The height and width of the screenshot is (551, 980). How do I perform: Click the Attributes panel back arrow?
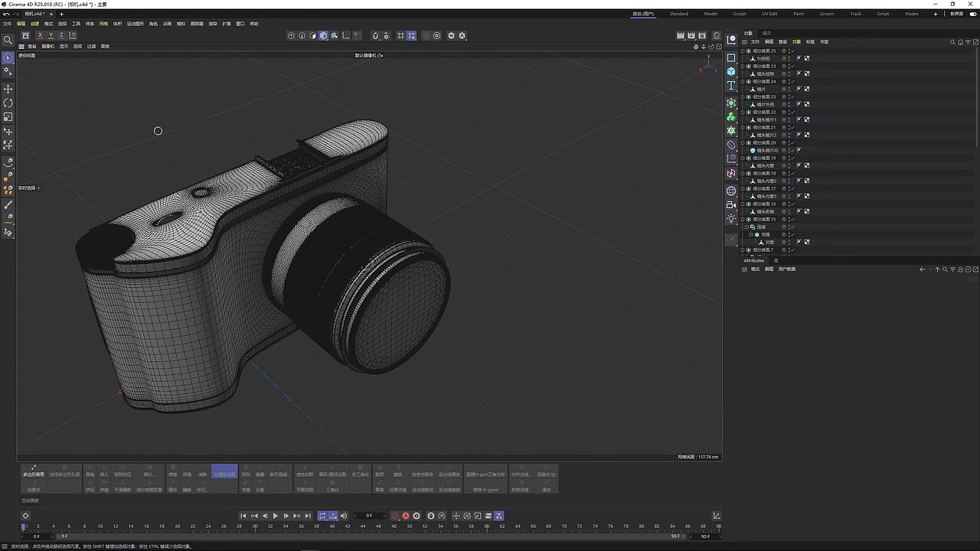pos(923,269)
